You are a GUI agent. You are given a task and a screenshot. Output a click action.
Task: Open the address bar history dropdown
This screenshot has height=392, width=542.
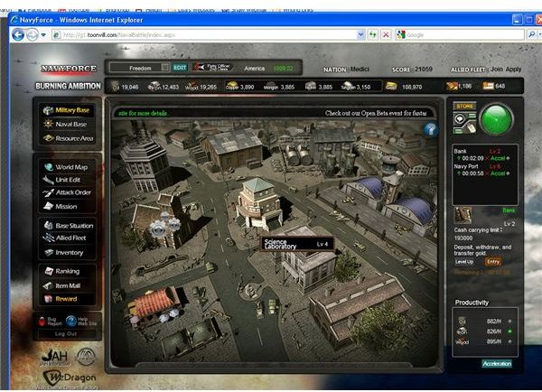[x=360, y=34]
